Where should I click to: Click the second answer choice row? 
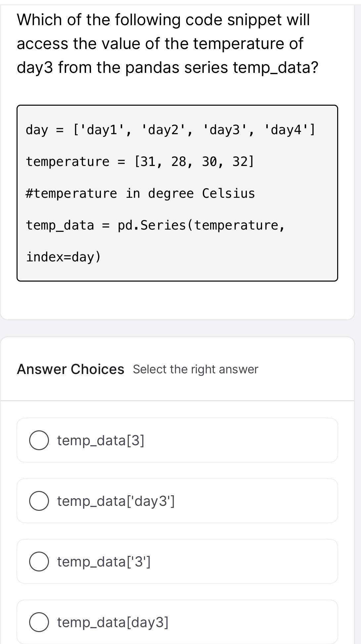[x=177, y=502]
